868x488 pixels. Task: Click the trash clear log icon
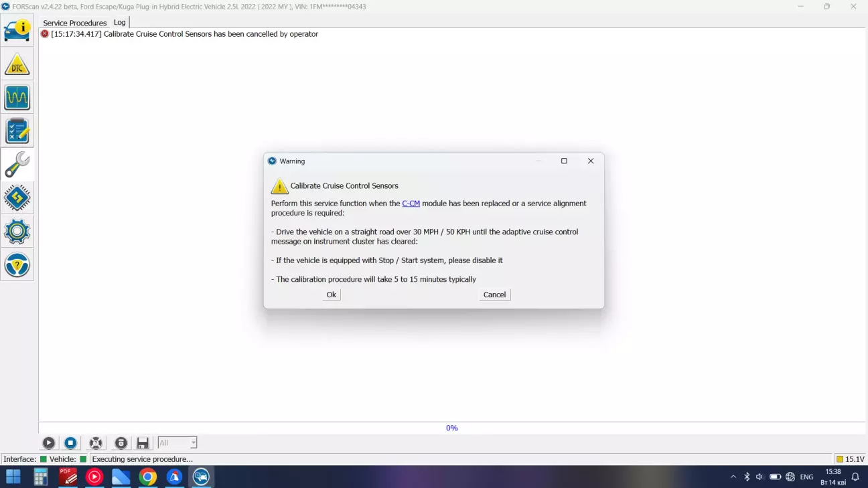point(121,443)
